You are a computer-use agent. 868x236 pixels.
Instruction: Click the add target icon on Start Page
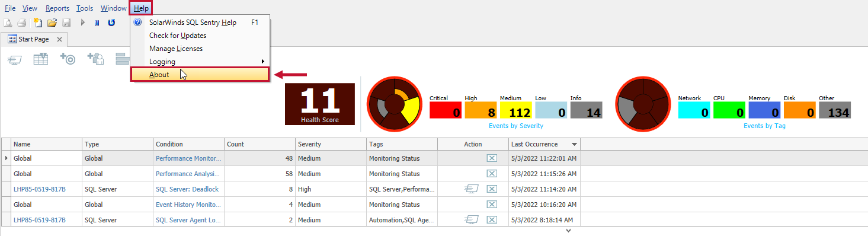[68, 58]
